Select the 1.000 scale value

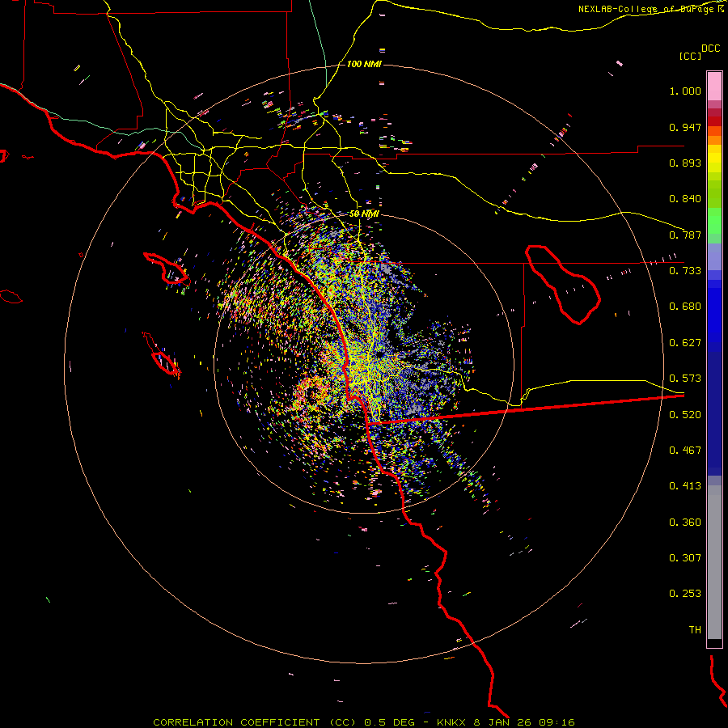pyautogui.click(x=685, y=91)
